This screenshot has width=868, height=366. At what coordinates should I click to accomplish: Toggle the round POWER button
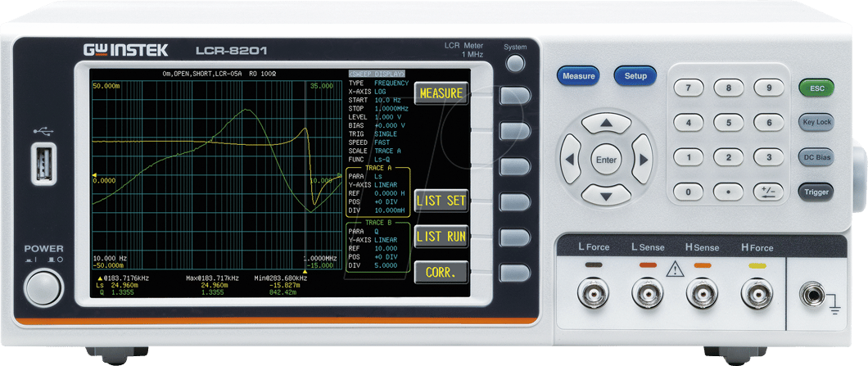click(43, 287)
